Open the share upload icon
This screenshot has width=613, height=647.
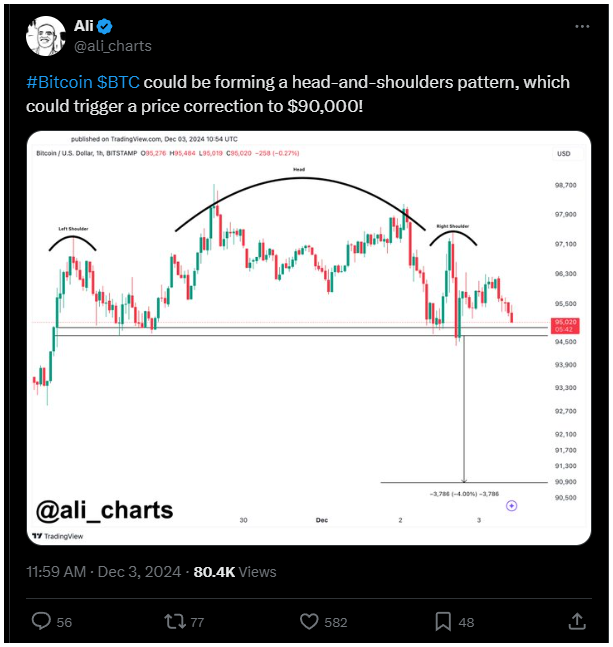point(577,621)
